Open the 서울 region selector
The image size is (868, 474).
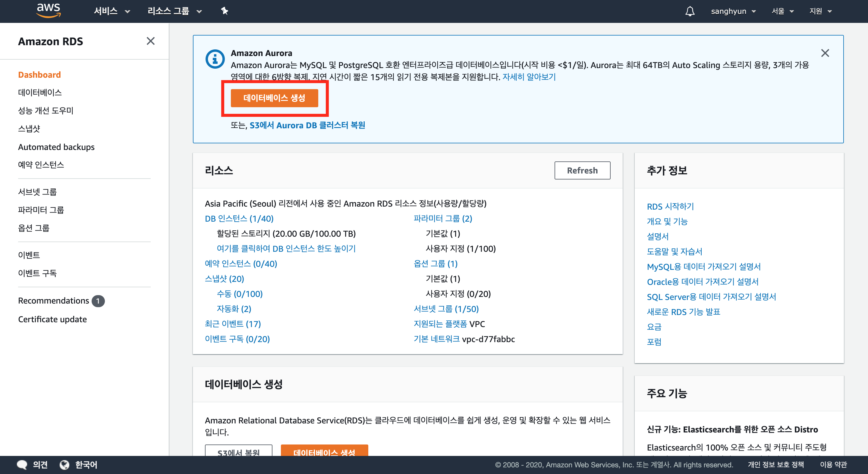pos(782,11)
